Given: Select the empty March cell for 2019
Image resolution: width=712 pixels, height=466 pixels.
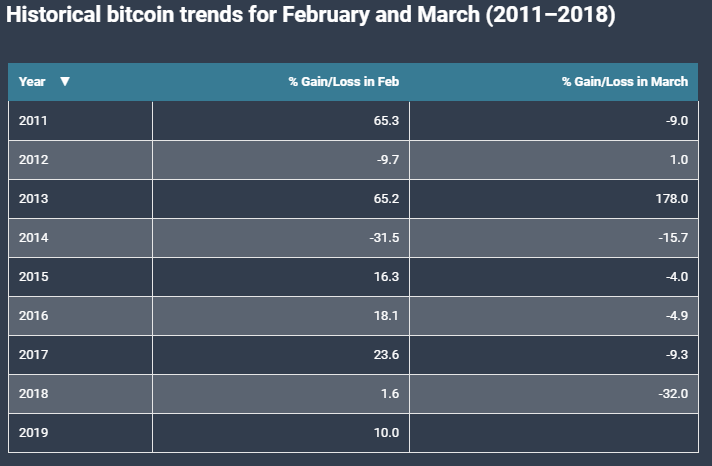Looking at the screenshot, I should (554, 433).
